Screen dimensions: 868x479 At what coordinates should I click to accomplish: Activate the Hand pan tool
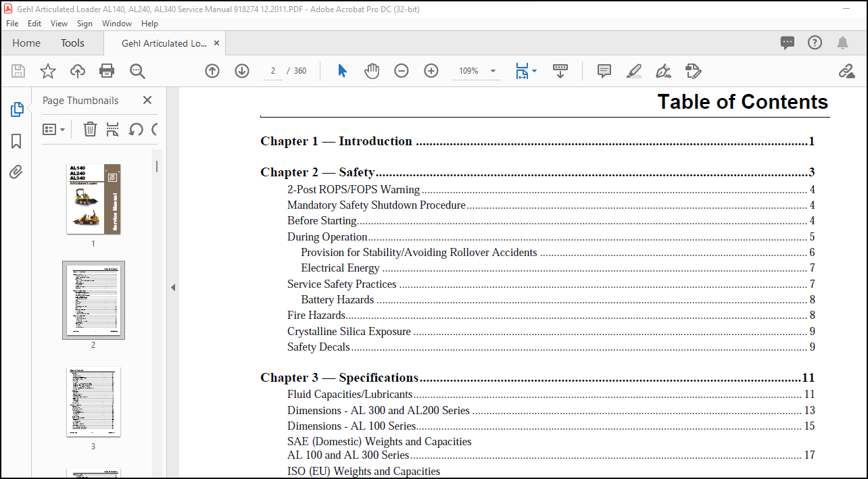(x=372, y=71)
